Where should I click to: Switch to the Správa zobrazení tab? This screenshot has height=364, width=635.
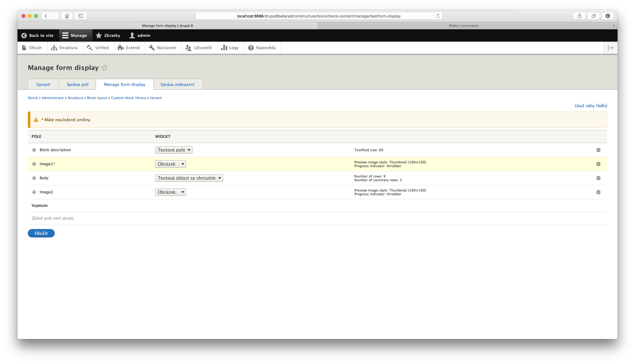pyautogui.click(x=177, y=84)
